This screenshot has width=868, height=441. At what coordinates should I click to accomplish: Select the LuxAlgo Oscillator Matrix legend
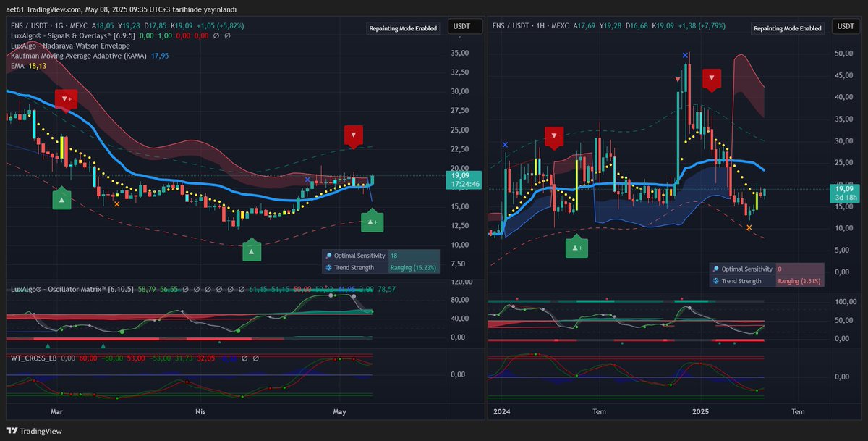click(x=72, y=289)
